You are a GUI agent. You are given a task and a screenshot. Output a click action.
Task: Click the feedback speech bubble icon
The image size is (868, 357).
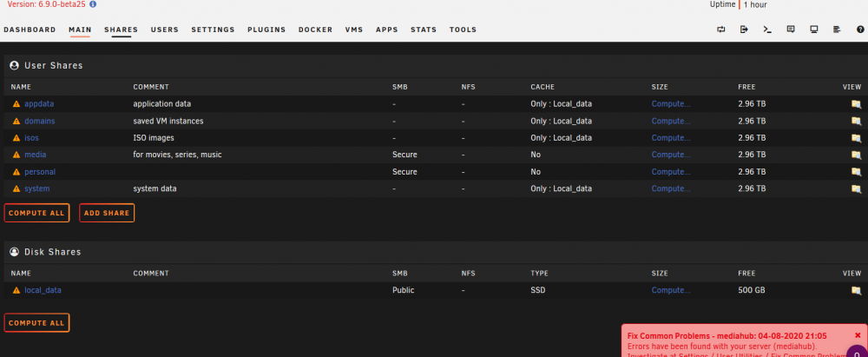tap(791, 30)
